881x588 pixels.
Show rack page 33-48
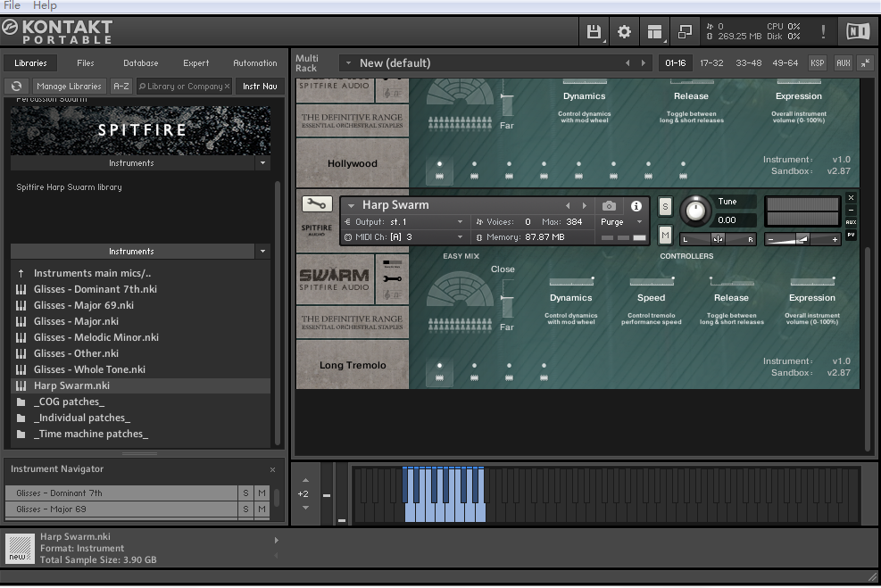pos(748,62)
